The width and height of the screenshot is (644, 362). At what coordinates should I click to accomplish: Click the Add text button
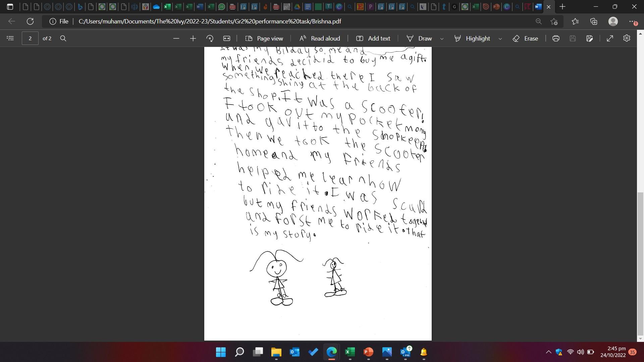point(373,38)
